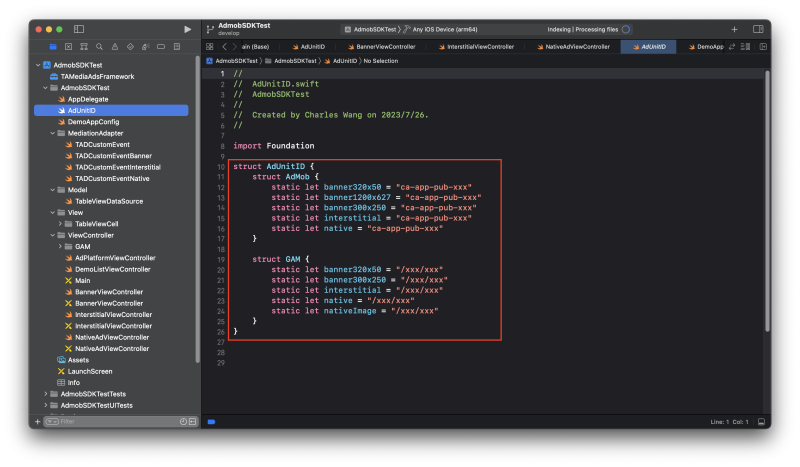Open the Issue navigator warning icon
The height and width of the screenshot is (467, 800).
(x=115, y=46)
